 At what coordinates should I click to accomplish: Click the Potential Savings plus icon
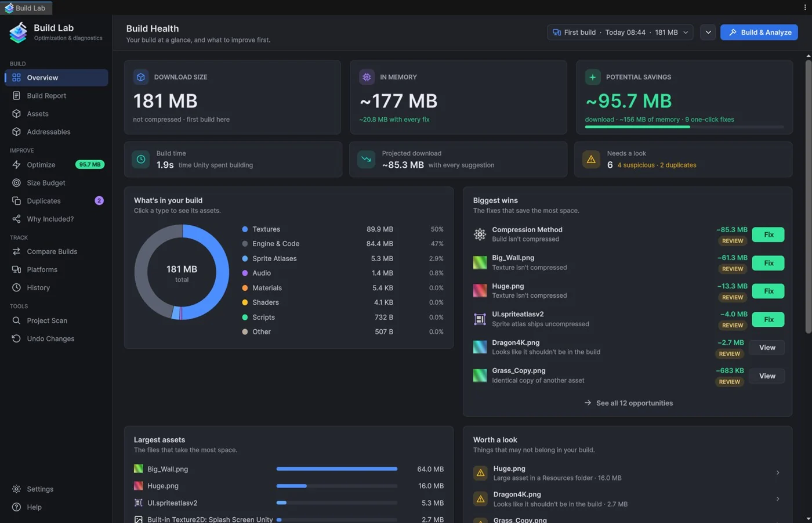pos(592,77)
